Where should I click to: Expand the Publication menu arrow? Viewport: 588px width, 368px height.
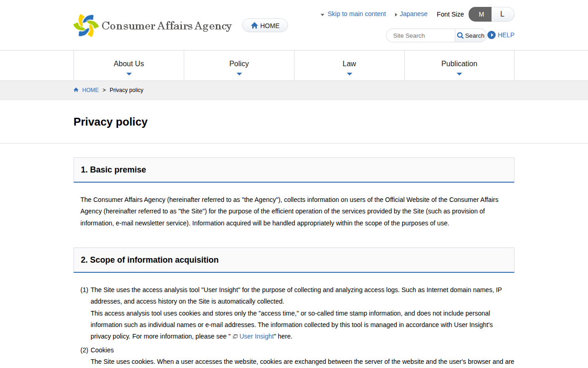pyautogui.click(x=459, y=74)
